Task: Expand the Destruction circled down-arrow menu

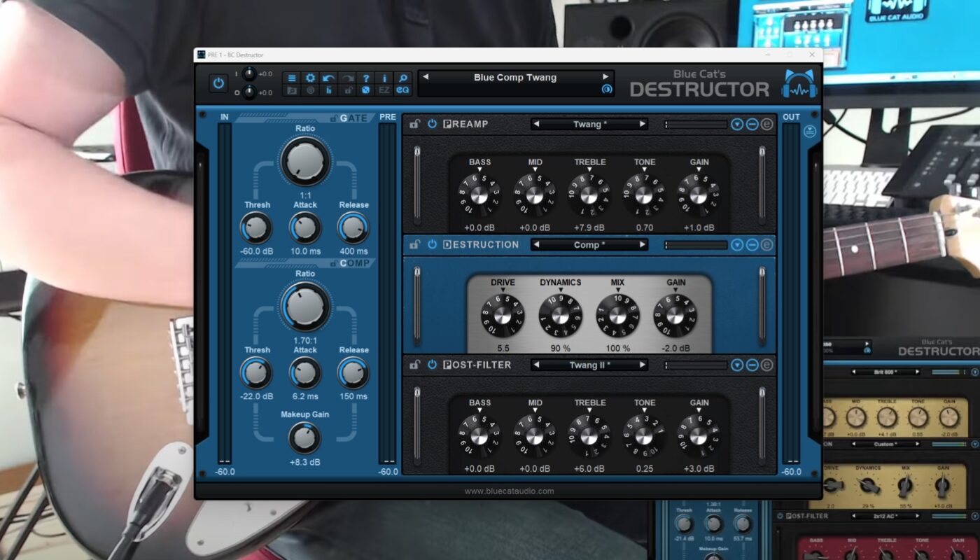Action: pyautogui.click(x=737, y=245)
